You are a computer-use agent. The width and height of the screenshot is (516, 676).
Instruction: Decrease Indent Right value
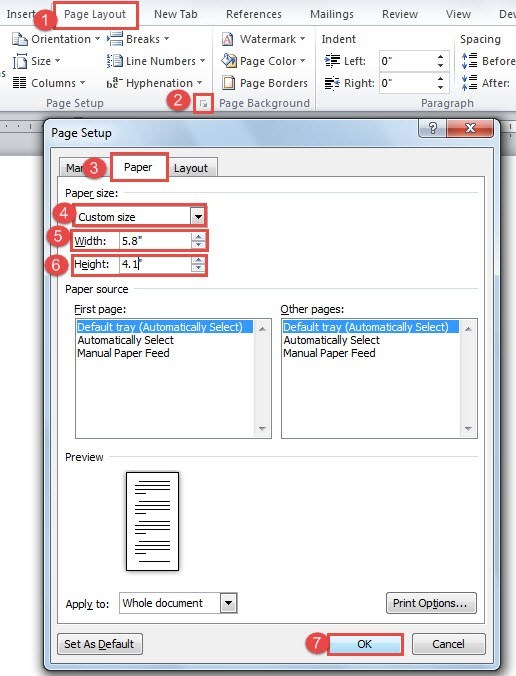pos(440,87)
